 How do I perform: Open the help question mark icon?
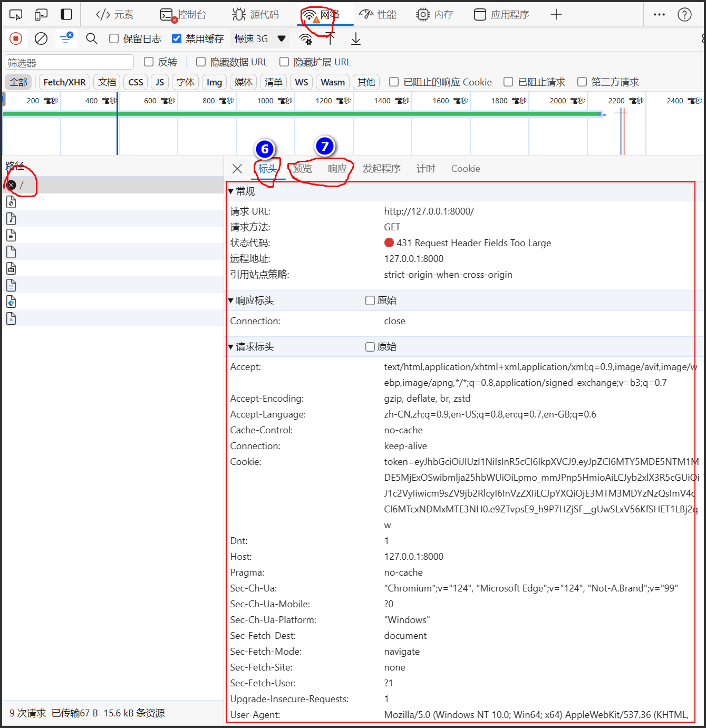click(684, 14)
